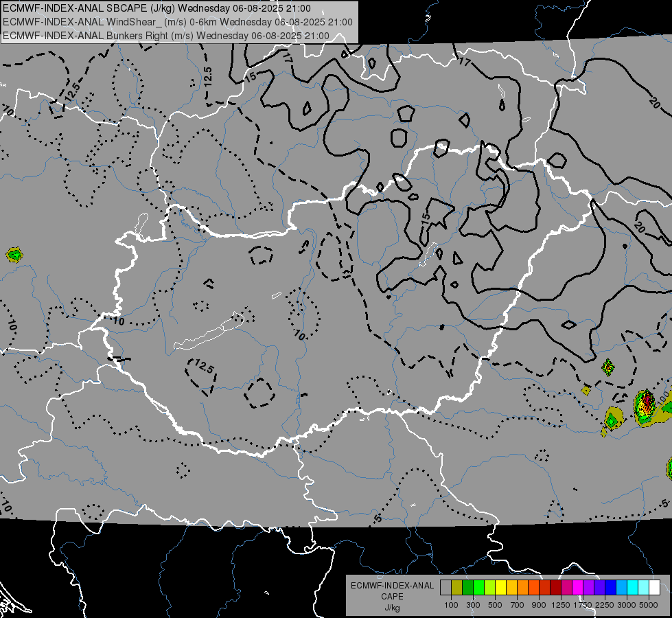Viewport: 672px width, 618px height.
Task: Click the 5000 label on the legend
Action: click(649, 605)
